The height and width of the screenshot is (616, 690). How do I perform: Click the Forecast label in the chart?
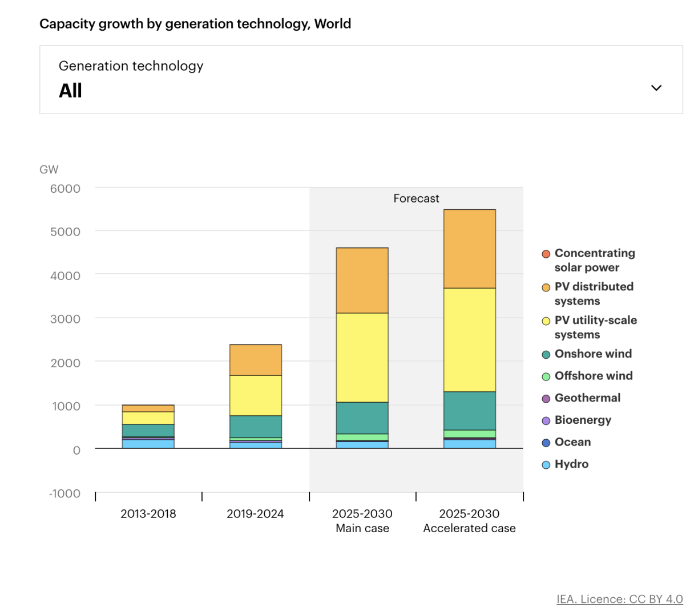(417, 198)
